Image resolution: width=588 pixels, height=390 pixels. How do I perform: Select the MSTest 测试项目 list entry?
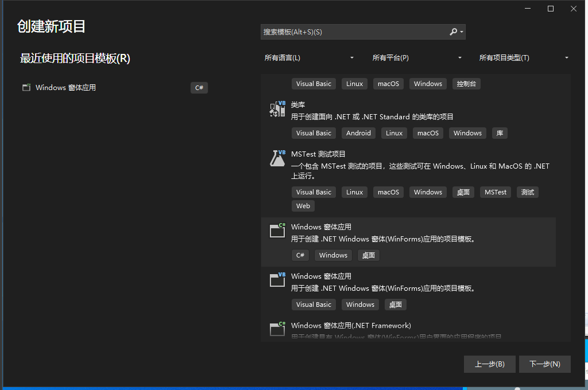pos(402,166)
